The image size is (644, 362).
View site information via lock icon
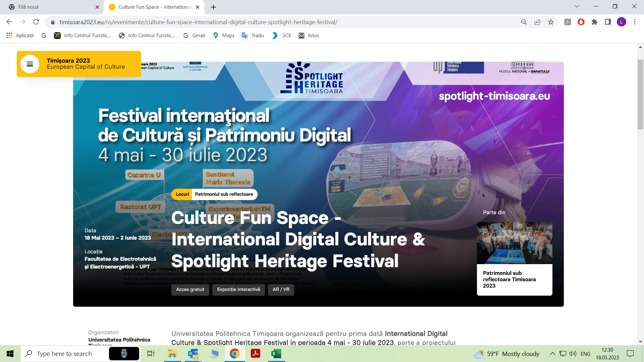click(x=53, y=22)
